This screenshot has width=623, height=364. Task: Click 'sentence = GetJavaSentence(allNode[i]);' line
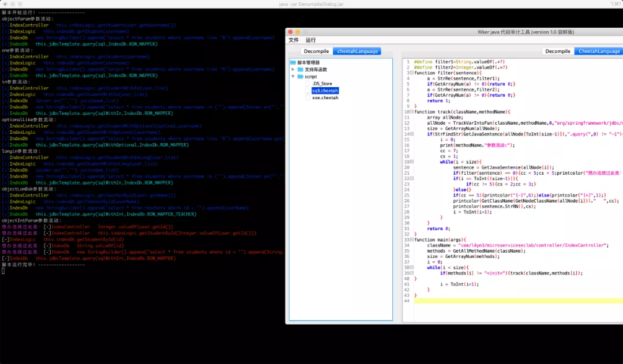point(504,167)
